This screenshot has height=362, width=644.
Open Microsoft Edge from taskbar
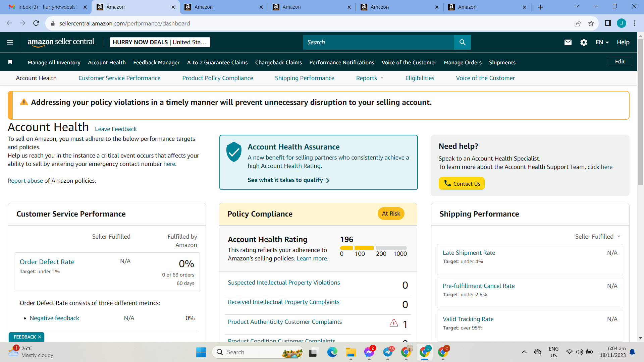[332, 352]
